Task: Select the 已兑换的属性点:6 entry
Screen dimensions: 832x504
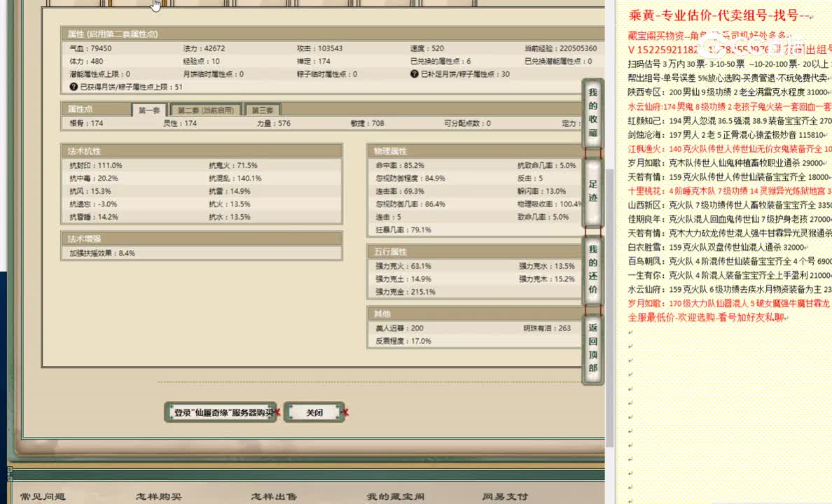Action: point(441,61)
